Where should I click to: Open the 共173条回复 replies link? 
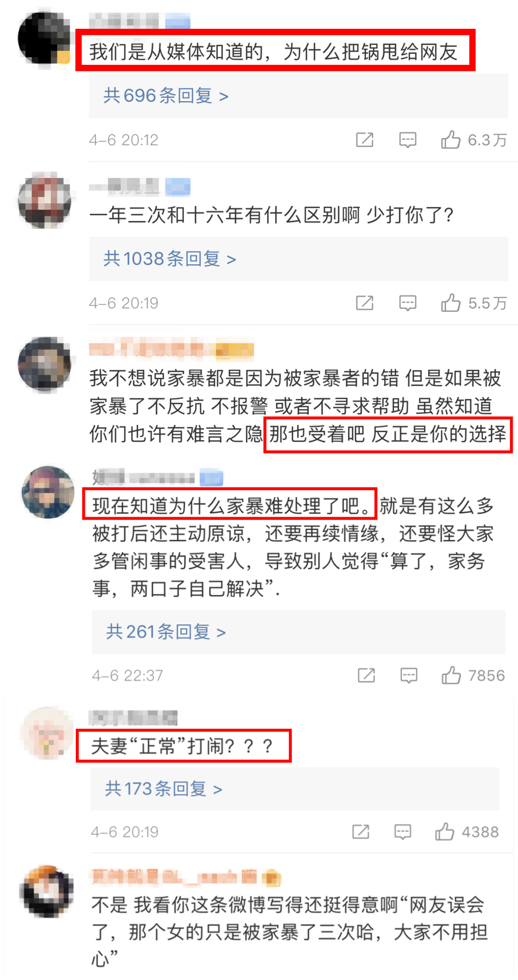164,789
